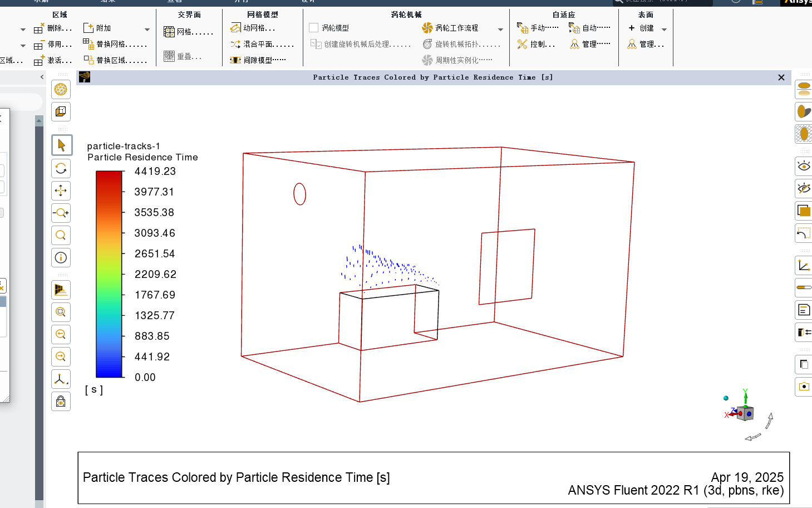Click the 控制 adaption button
This screenshot has height=508, width=812.
[x=536, y=44]
